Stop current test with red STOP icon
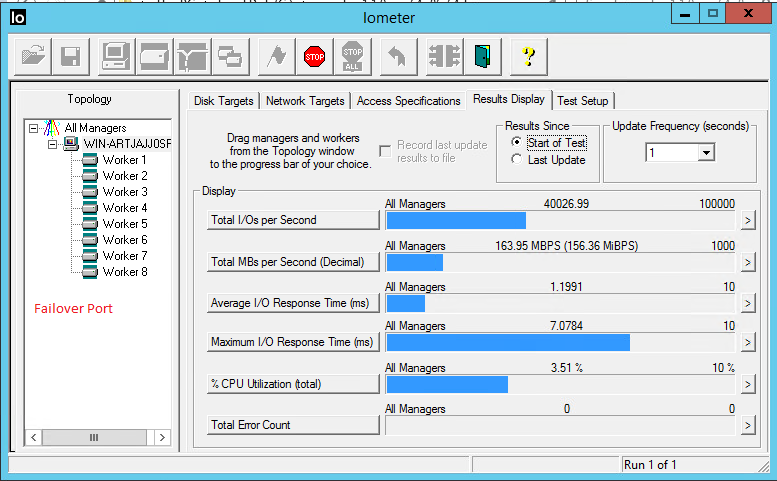The image size is (777, 481). click(315, 56)
